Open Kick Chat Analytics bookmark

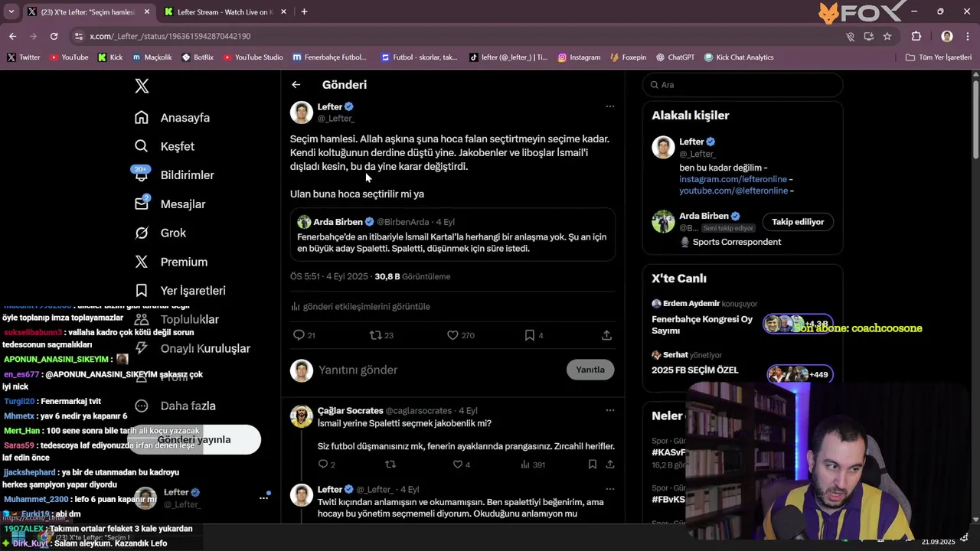pyautogui.click(x=739, y=57)
